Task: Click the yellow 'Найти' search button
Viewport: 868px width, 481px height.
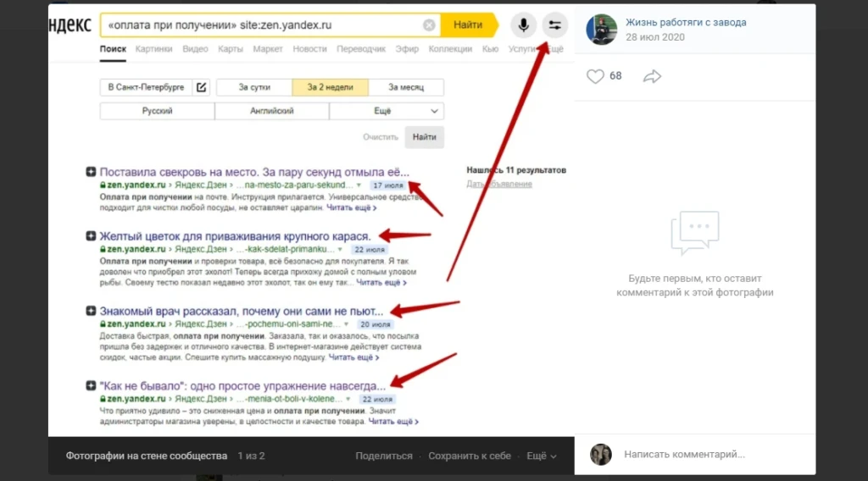Action: pos(468,25)
